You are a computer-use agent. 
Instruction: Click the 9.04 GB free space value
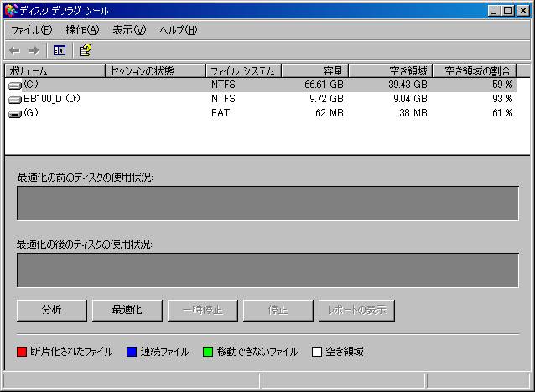[410, 99]
